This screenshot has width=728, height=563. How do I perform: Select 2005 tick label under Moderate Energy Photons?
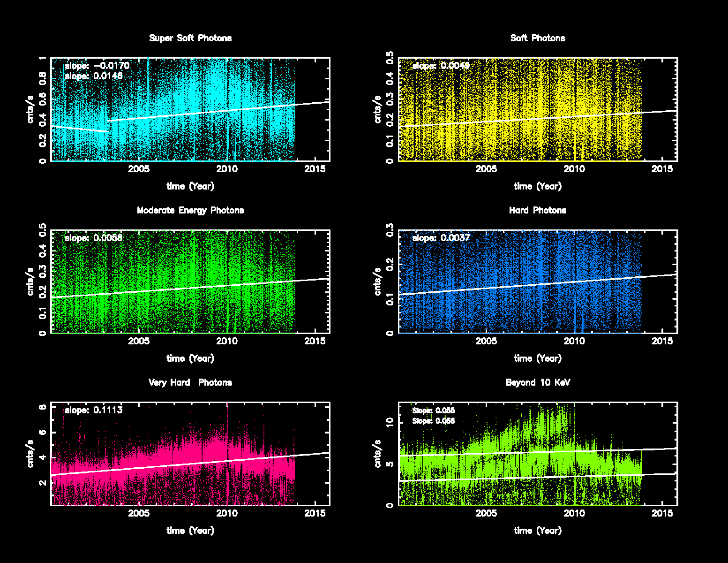139,341
